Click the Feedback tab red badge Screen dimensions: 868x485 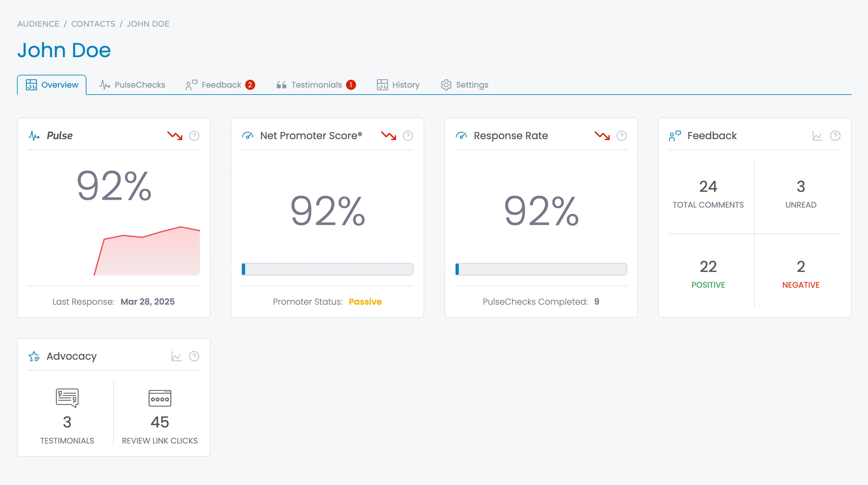tap(250, 85)
